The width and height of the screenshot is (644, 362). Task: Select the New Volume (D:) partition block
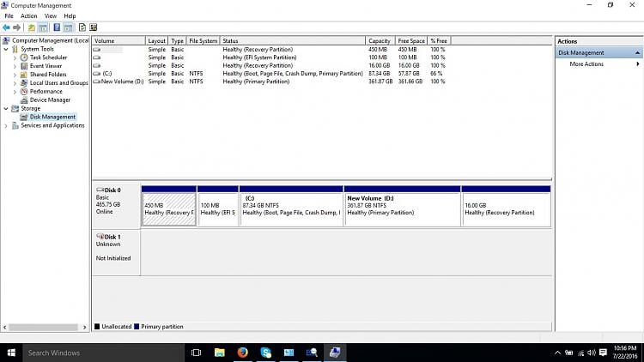pyautogui.click(x=402, y=206)
